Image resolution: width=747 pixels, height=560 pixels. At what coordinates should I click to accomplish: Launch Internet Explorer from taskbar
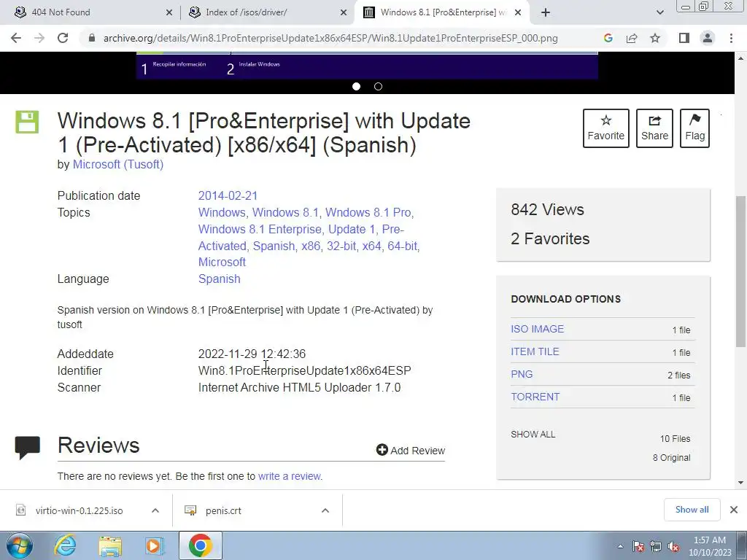coord(65,545)
